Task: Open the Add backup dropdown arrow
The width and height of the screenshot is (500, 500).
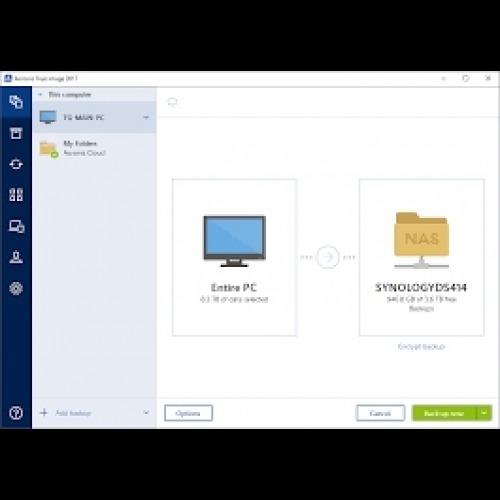Action: point(146,413)
